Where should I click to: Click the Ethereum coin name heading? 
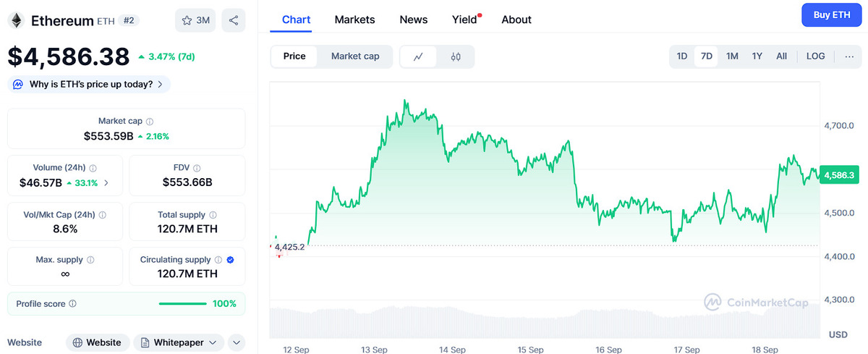tap(62, 20)
